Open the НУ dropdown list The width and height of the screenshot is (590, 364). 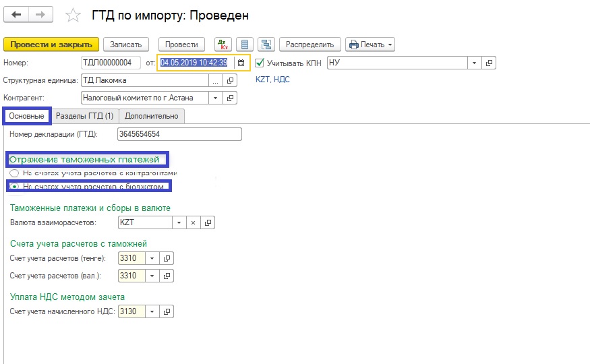point(475,63)
